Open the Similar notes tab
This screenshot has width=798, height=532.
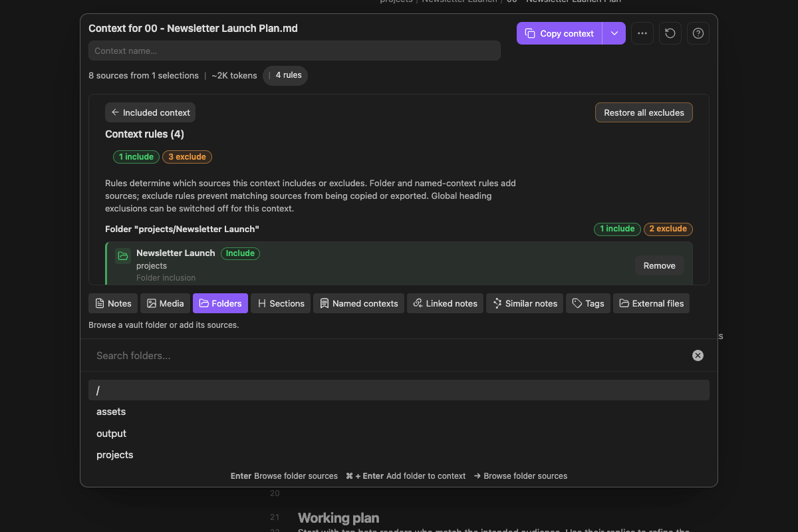525,303
